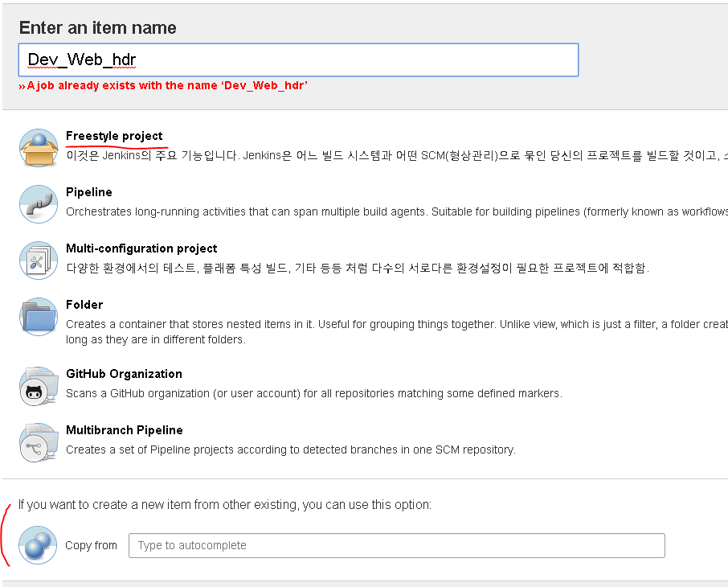
Task: Focus the item name field containing Dev_Web_hdr
Action: click(299, 60)
